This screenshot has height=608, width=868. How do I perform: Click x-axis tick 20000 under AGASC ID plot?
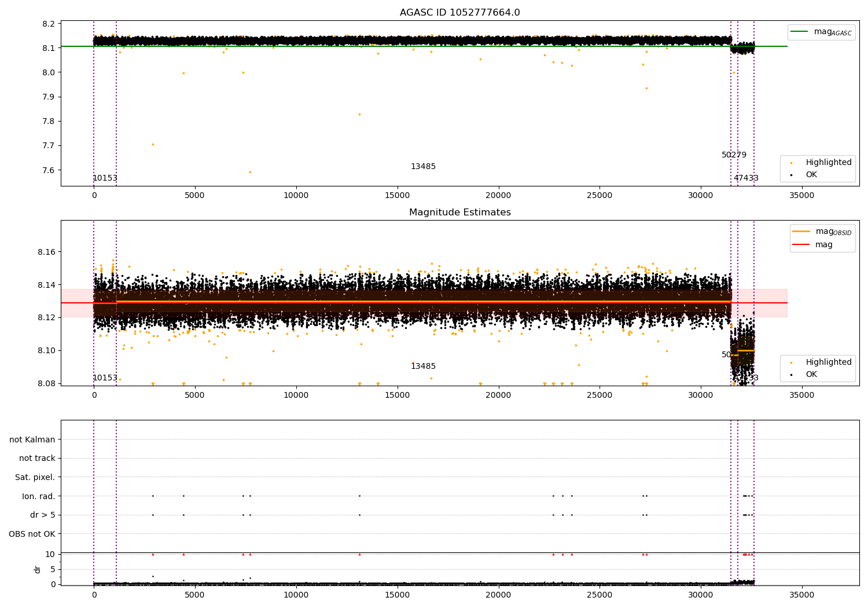click(x=498, y=196)
